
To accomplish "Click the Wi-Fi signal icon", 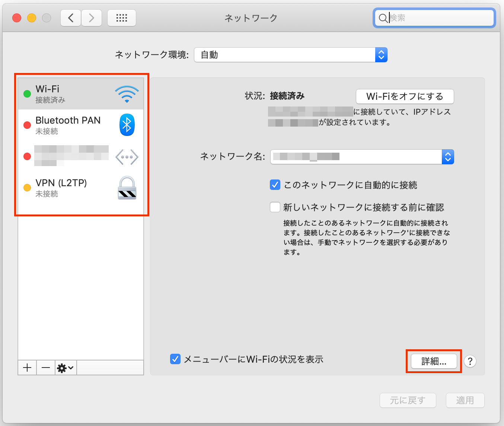I will 127,94.
